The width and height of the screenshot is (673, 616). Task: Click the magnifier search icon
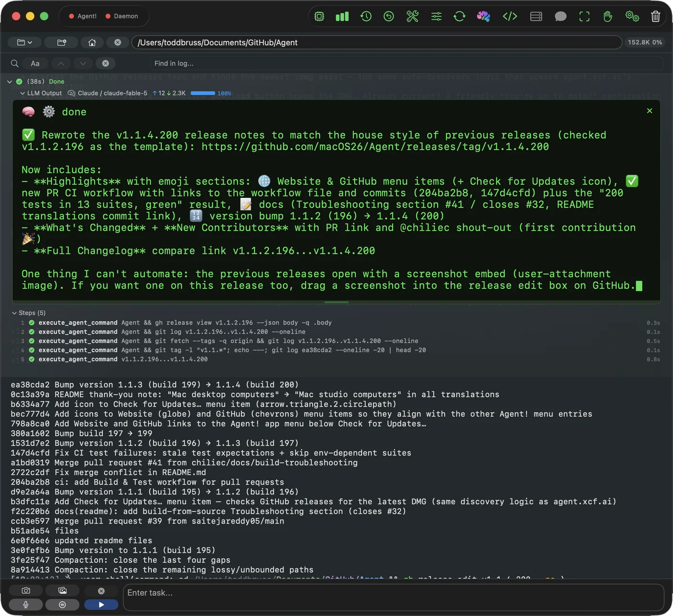[14, 63]
